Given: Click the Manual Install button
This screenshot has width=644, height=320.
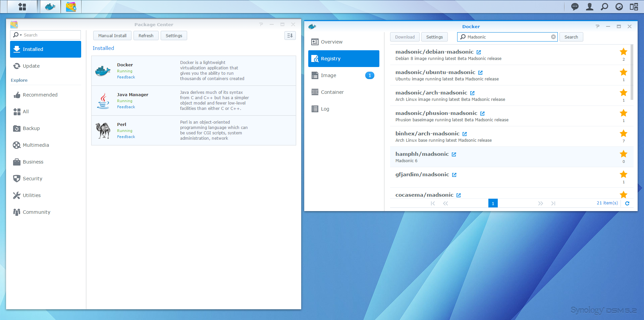Looking at the screenshot, I should click(x=112, y=36).
